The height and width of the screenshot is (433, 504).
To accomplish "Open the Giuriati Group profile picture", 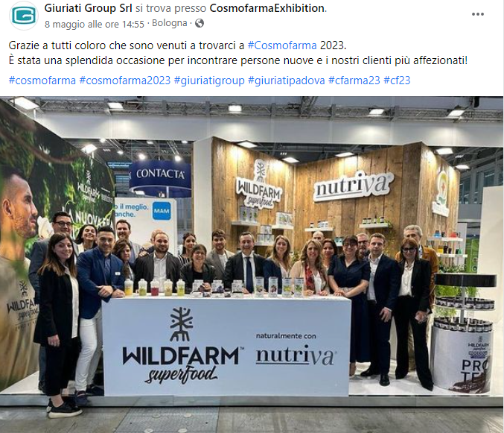I will pos(24,15).
